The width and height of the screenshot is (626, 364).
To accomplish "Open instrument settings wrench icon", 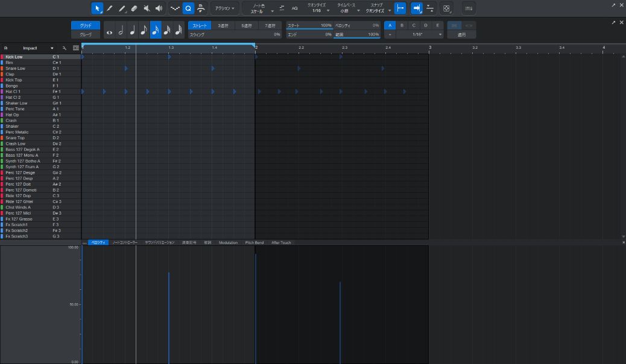I will pyautogui.click(x=65, y=48).
